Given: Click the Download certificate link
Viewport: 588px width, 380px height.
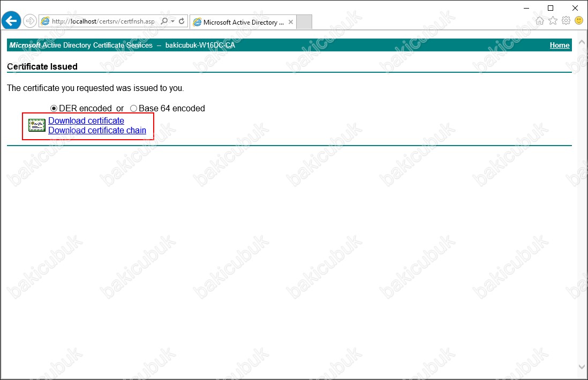Looking at the screenshot, I should 86,120.
